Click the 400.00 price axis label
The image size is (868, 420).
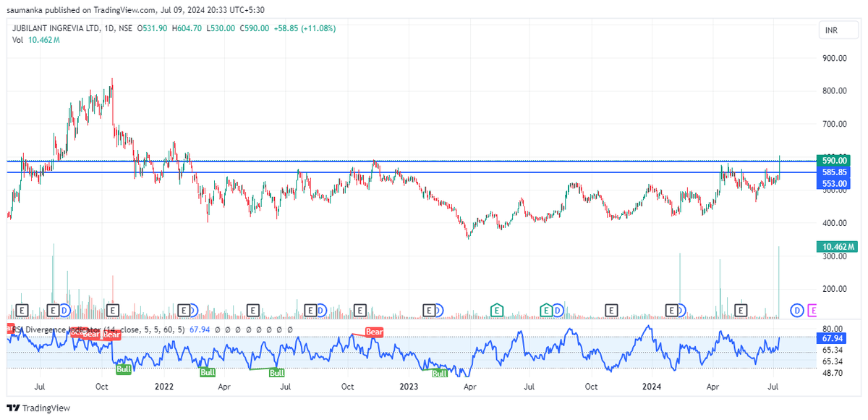tap(835, 223)
